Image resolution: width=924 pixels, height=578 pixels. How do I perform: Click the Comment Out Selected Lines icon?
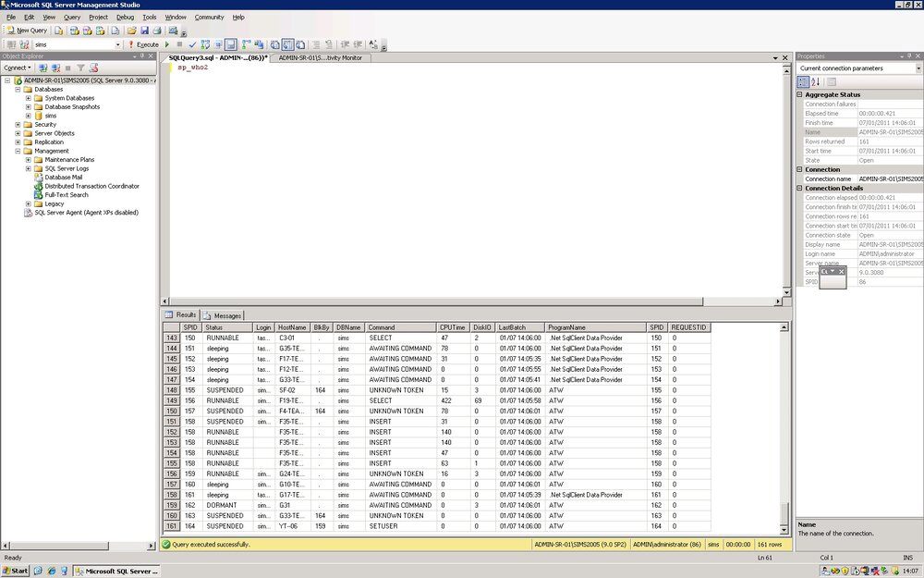(316, 44)
